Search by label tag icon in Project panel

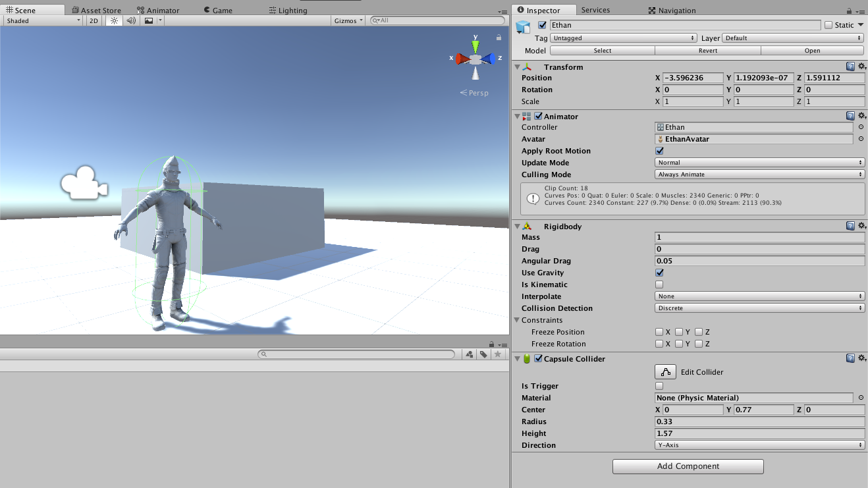(x=483, y=354)
